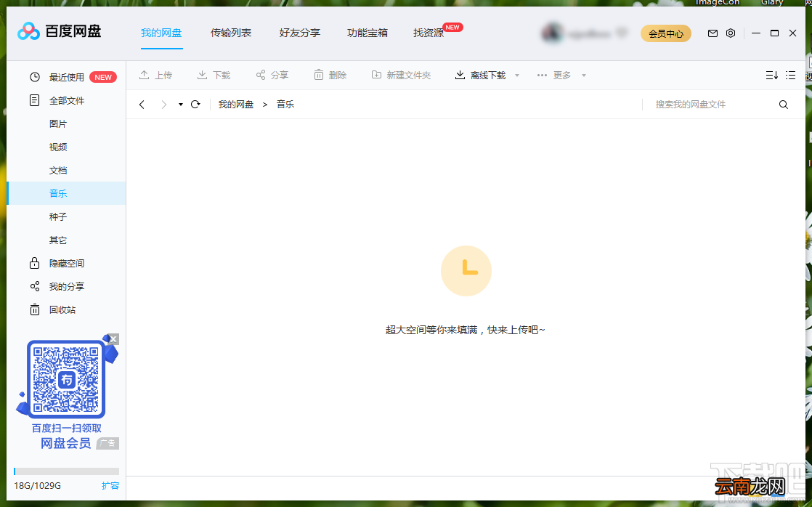Expand the 离线下载 dropdown arrow
The height and width of the screenshot is (507, 812).
click(517, 76)
